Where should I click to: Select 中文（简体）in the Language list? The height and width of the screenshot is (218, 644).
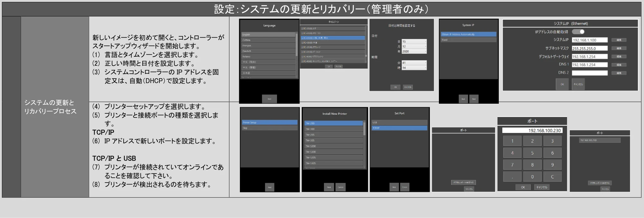(x=269, y=62)
